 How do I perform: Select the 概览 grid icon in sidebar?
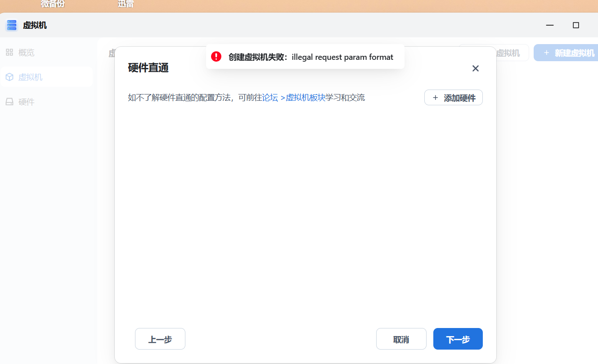click(9, 52)
